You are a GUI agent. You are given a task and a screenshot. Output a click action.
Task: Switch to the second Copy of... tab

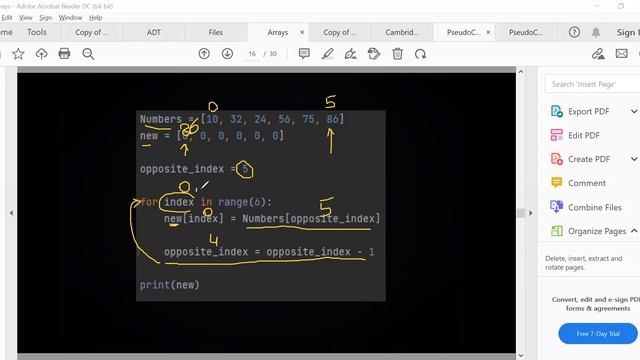[x=340, y=32]
